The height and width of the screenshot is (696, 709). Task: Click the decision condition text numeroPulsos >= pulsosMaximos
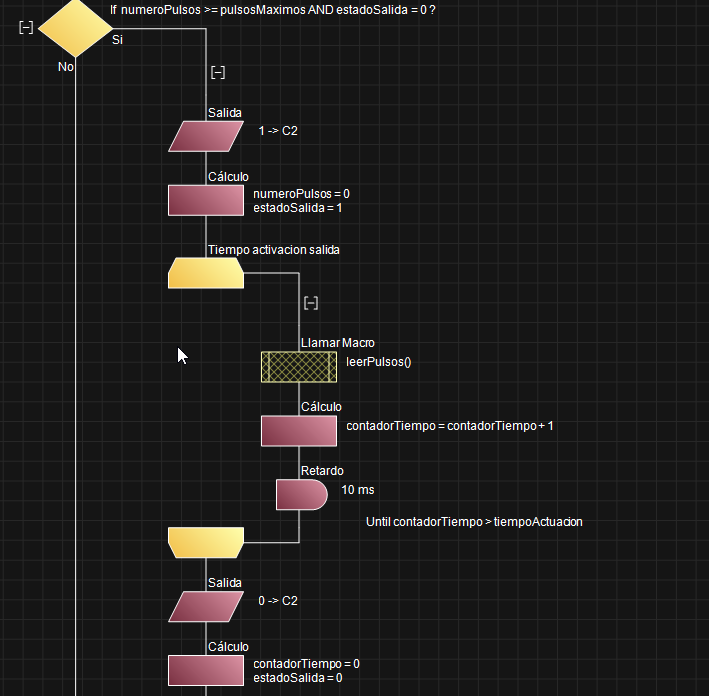pos(273,10)
